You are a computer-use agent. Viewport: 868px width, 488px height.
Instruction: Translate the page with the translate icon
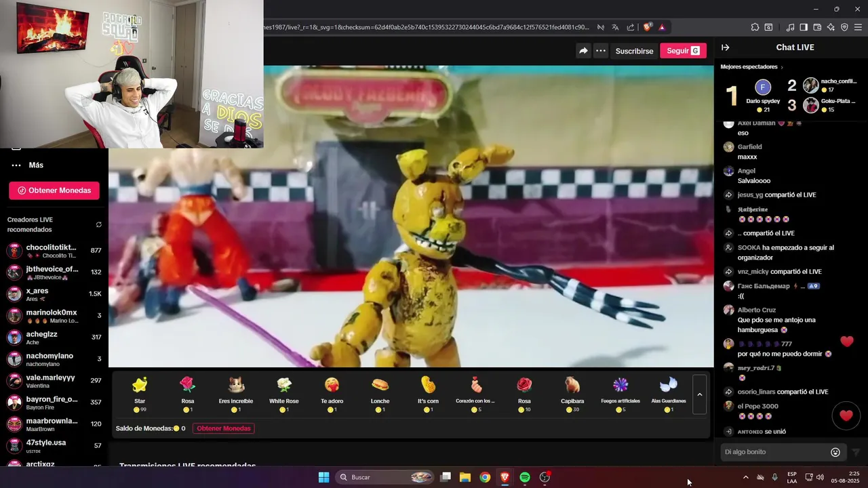point(615,27)
